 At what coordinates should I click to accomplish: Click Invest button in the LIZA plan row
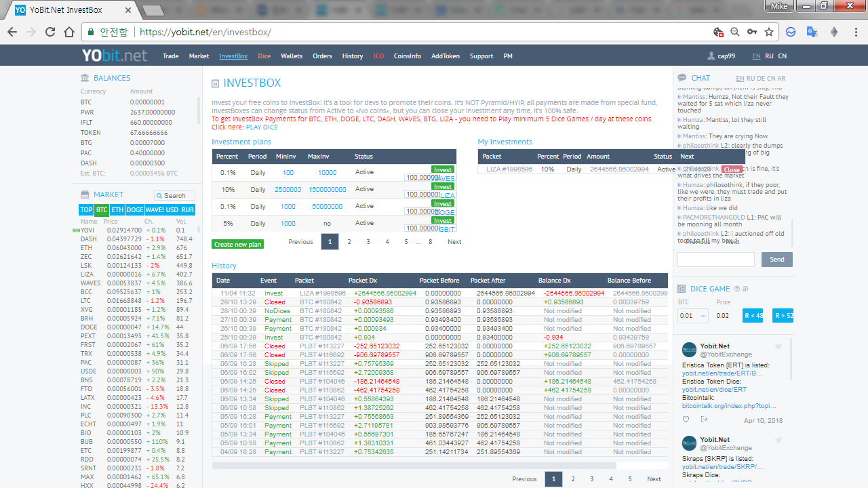tap(443, 186)
